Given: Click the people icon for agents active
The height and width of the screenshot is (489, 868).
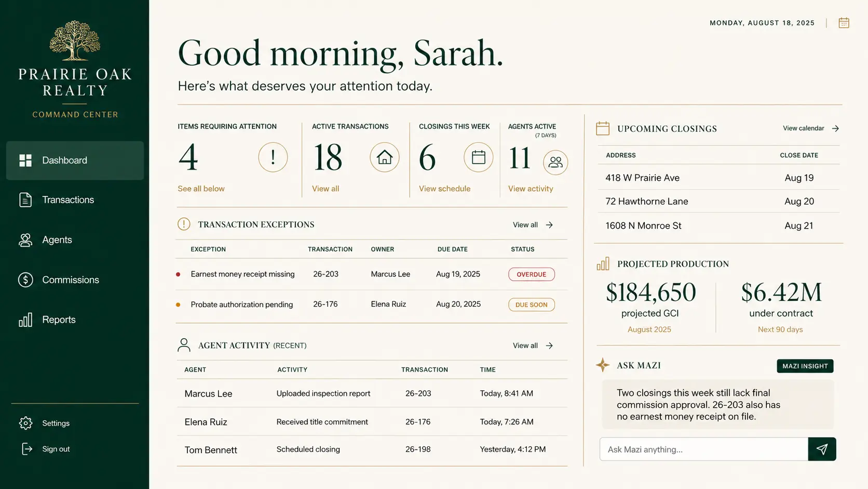Looking at the screenshot, I should [x=555, y=162].
